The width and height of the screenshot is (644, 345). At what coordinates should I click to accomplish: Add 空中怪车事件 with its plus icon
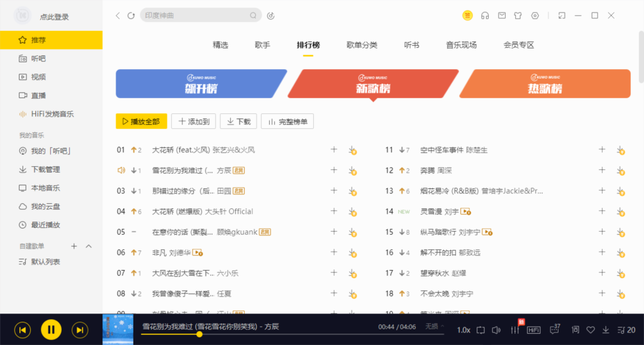coord(602,150)
